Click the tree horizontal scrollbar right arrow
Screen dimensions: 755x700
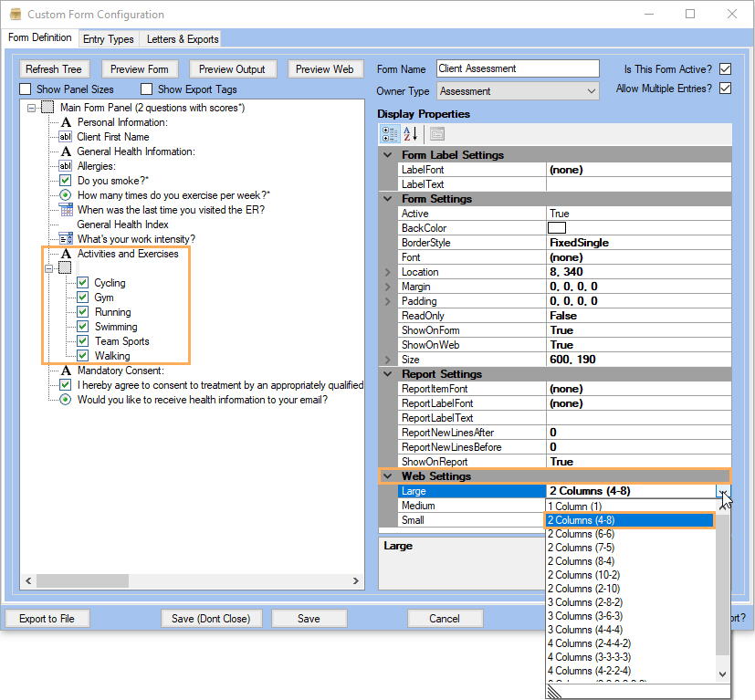point(356,581)
